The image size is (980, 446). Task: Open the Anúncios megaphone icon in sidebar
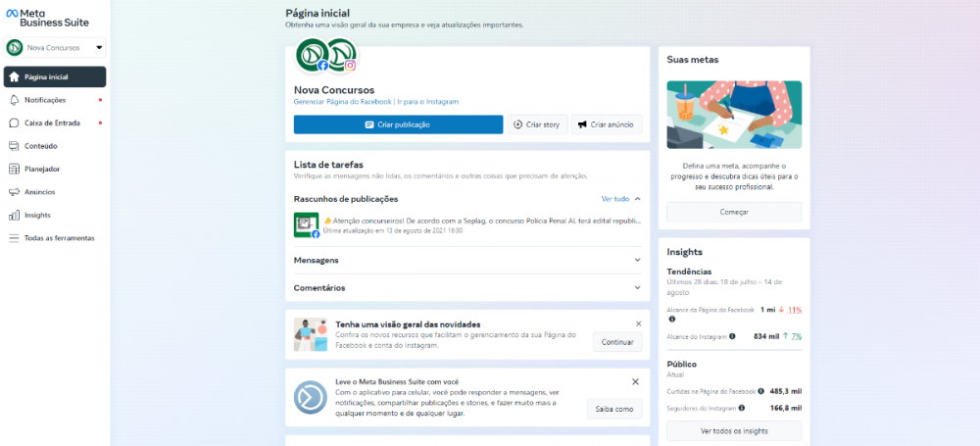tap(14, 192)
